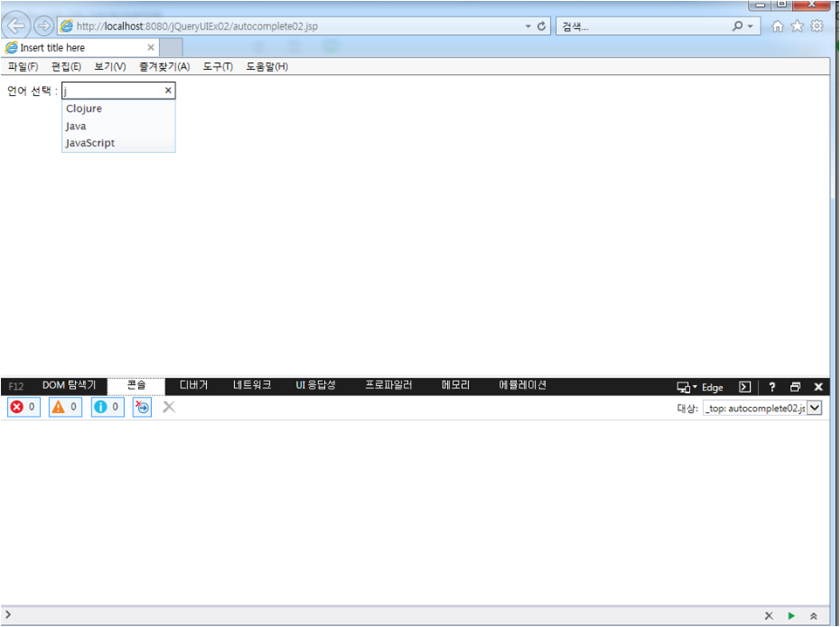
Task: Switch to 메모리 tab
Action: [x=455, y=385]
